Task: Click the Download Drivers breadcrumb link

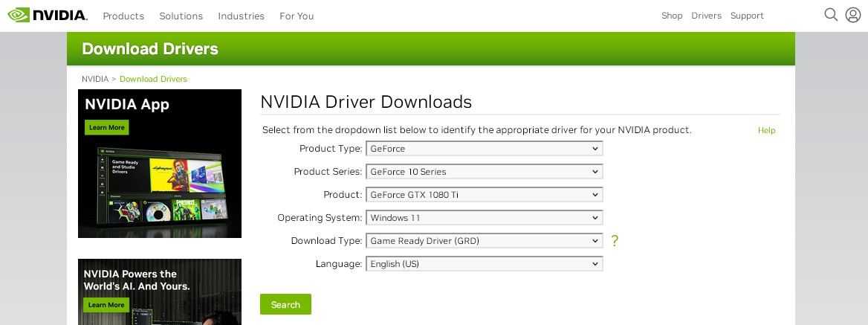Action: coord(153,79)
